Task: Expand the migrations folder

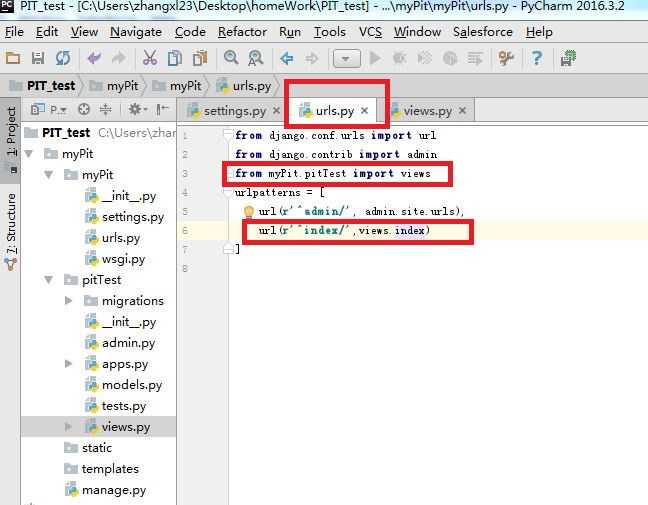Action: point(69,301)
